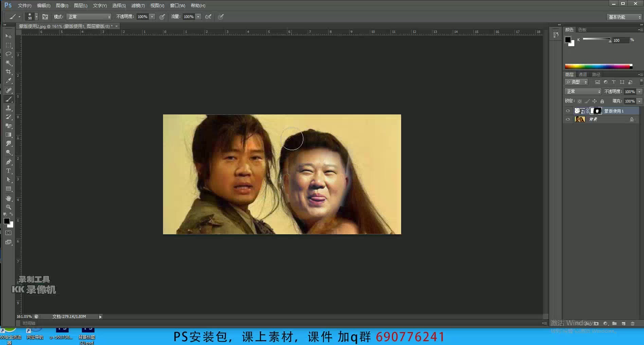Click the foreground color swatch in toolbox
Image resolution: width=644 pixels, height=345 pixels.
6,221
